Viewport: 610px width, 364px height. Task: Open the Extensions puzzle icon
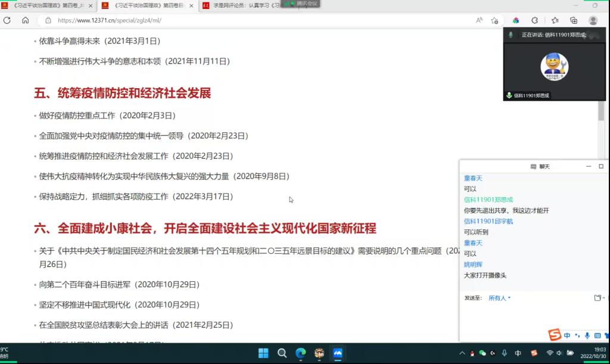click(x=534, y=20)
